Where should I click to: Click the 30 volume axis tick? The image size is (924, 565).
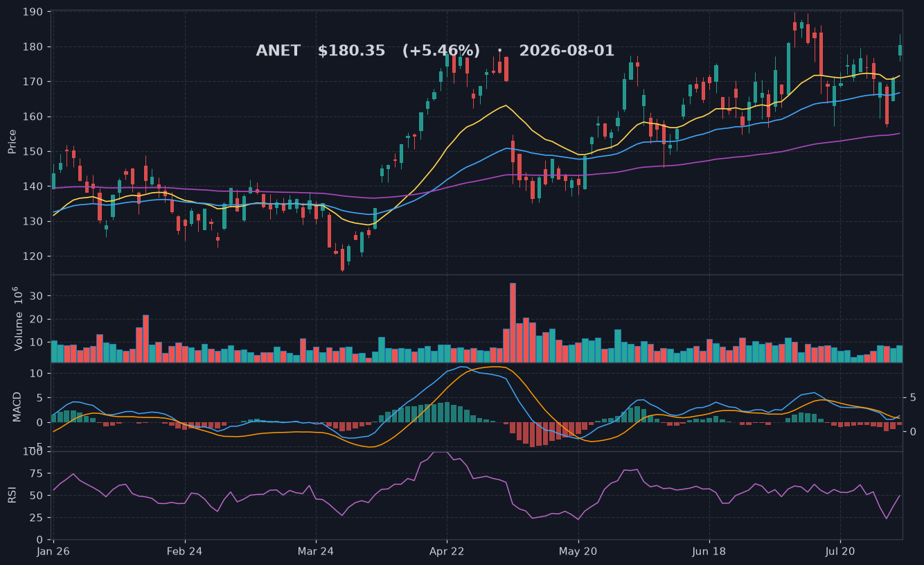tap(38, 295)
